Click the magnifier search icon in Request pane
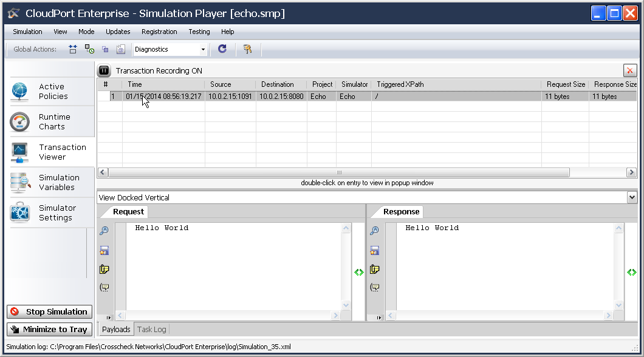The image size is (644, 357). 104,231
